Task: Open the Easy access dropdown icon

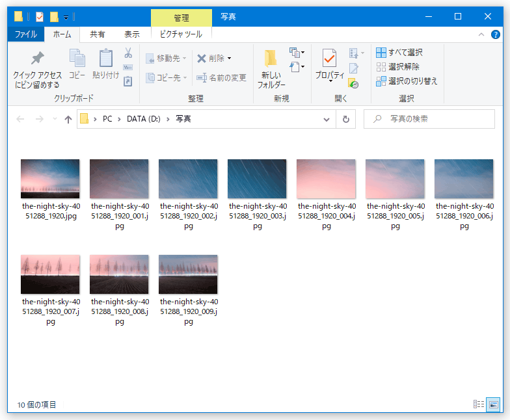Action: coord(297,67)
